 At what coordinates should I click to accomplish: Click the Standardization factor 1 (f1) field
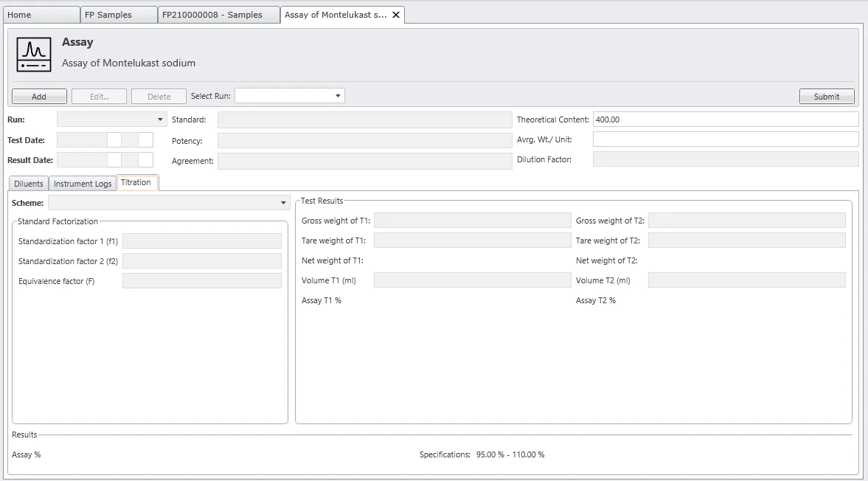tap(201, 241)
